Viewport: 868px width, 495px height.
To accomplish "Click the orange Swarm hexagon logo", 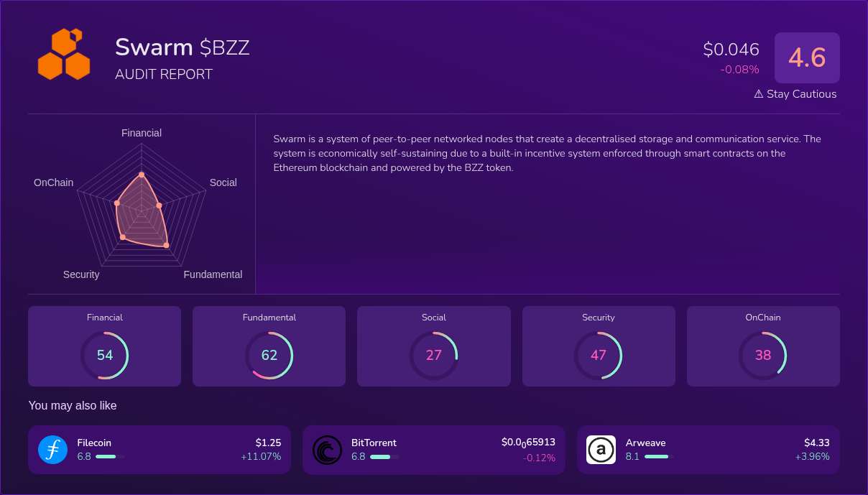I will click(x=64, y=54).
